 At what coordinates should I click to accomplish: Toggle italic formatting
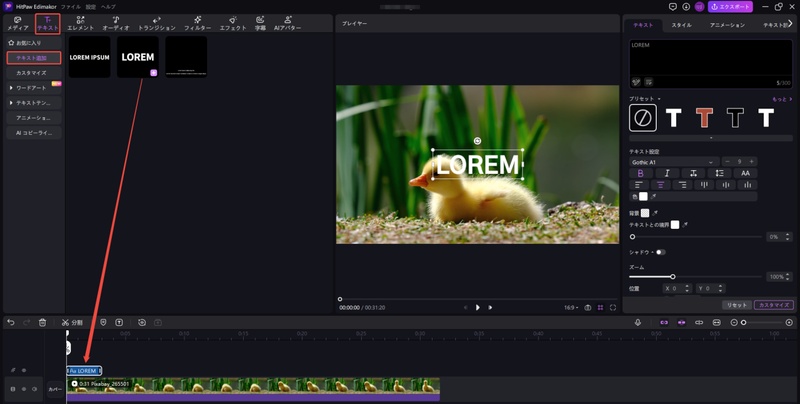tap(667, 173)
